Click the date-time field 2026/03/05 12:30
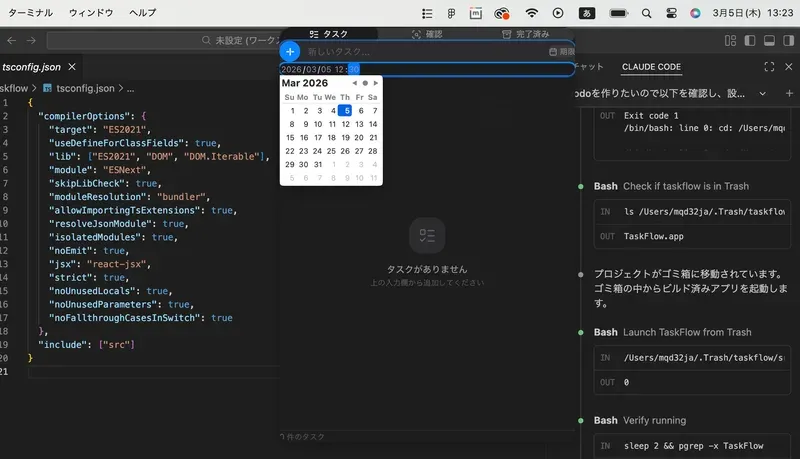The height and width of the screenshot is (459, 800). pyautogui.click(x=427, y=69)
